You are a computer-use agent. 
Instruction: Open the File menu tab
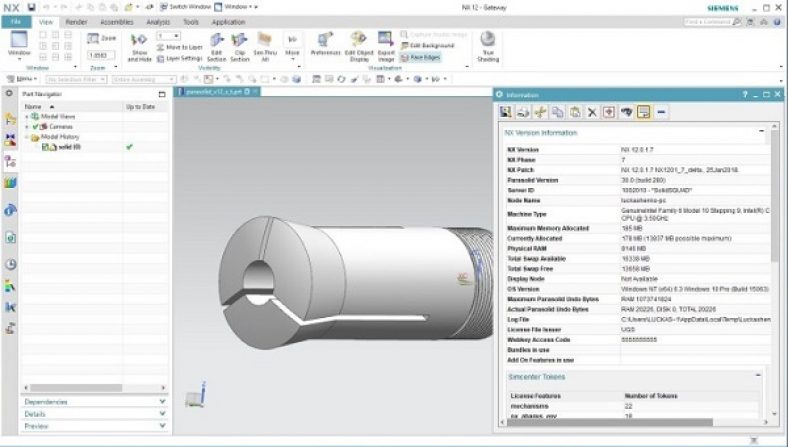point(16,22)
